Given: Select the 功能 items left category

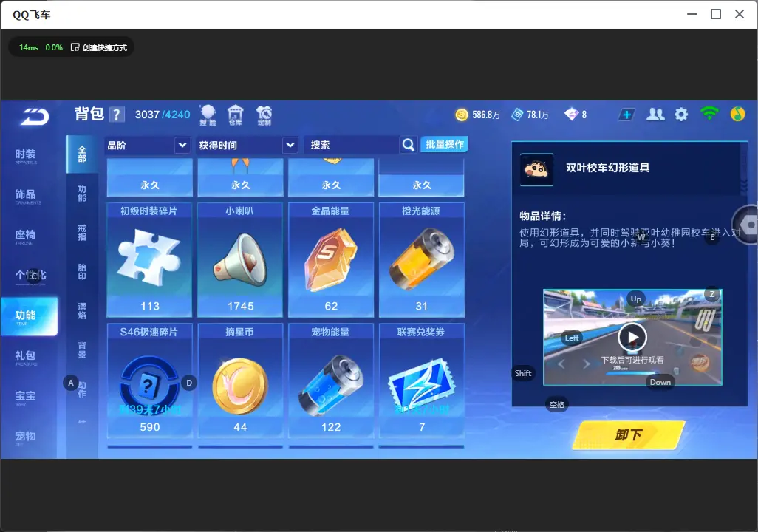Looking at the screenshot, I should (x=29, y=316).
